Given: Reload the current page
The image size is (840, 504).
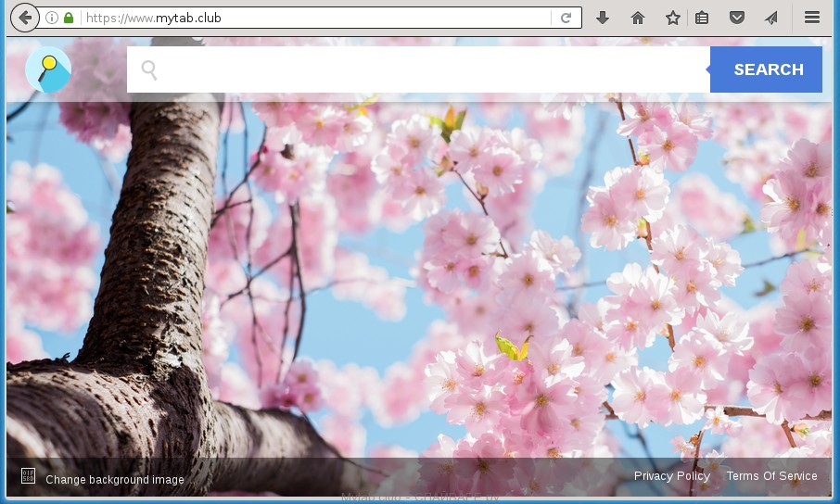Looking at the screenshot, I should [565, 18].
